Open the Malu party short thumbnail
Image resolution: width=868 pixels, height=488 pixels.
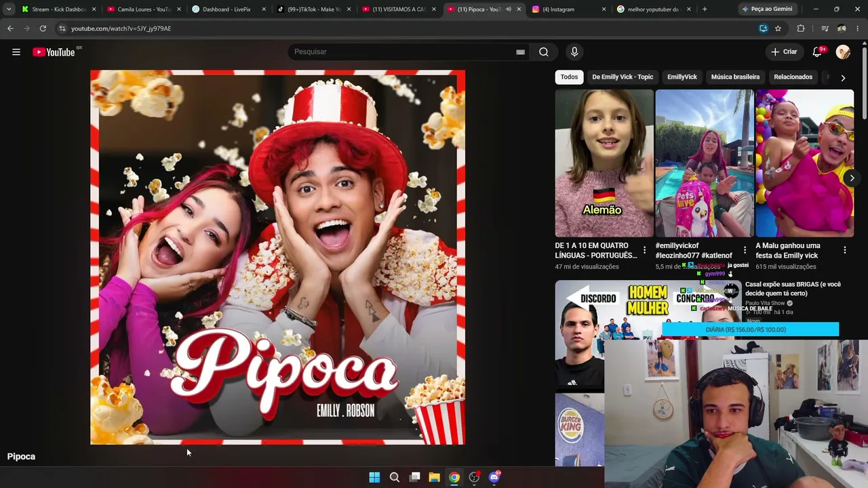click(805, 163)
